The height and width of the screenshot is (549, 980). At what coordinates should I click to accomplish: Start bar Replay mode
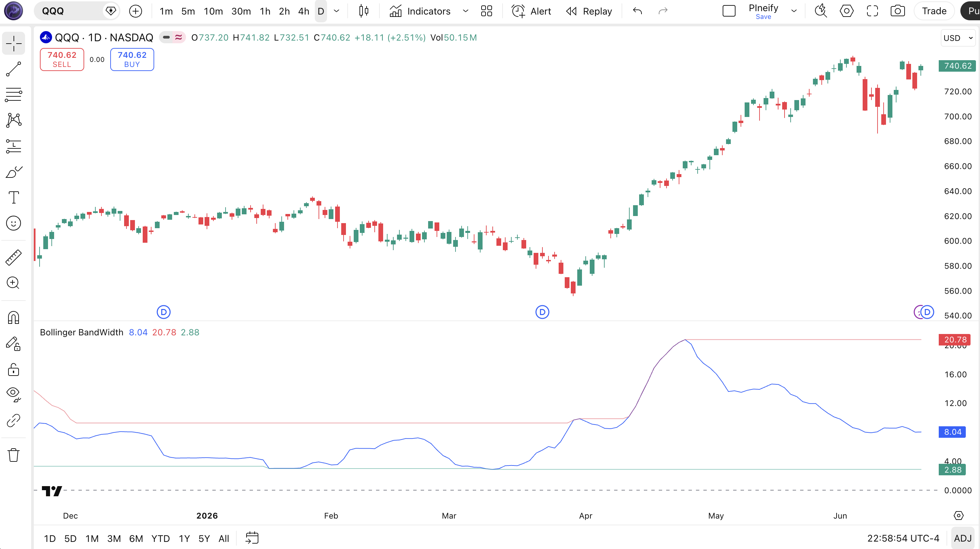click(589, 11)
